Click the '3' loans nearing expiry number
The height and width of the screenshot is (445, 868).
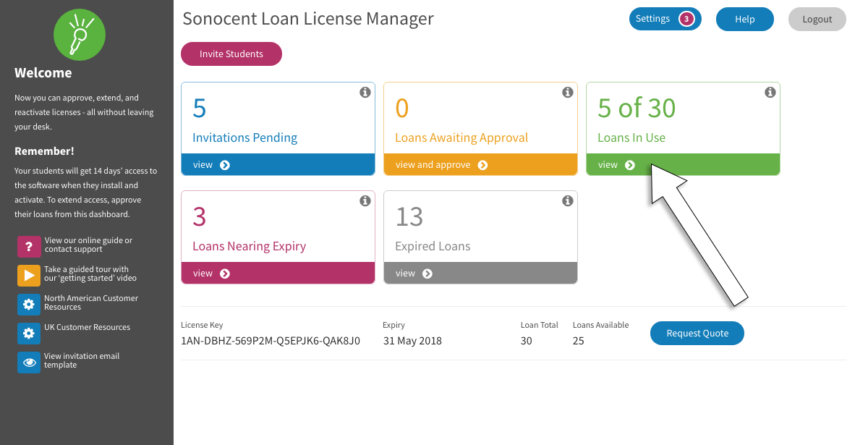[200, 216]
